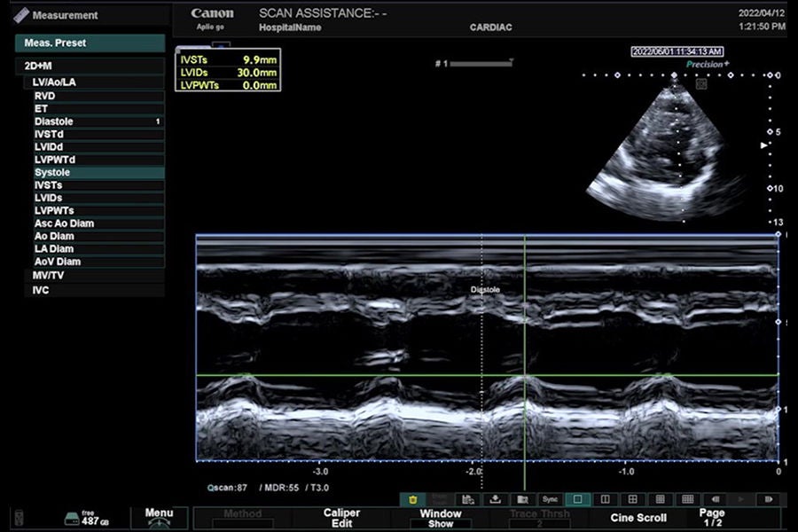Select the 3x3 grid layout view
The width and height of the screenshot is (798, 532).
click(660, 499)
